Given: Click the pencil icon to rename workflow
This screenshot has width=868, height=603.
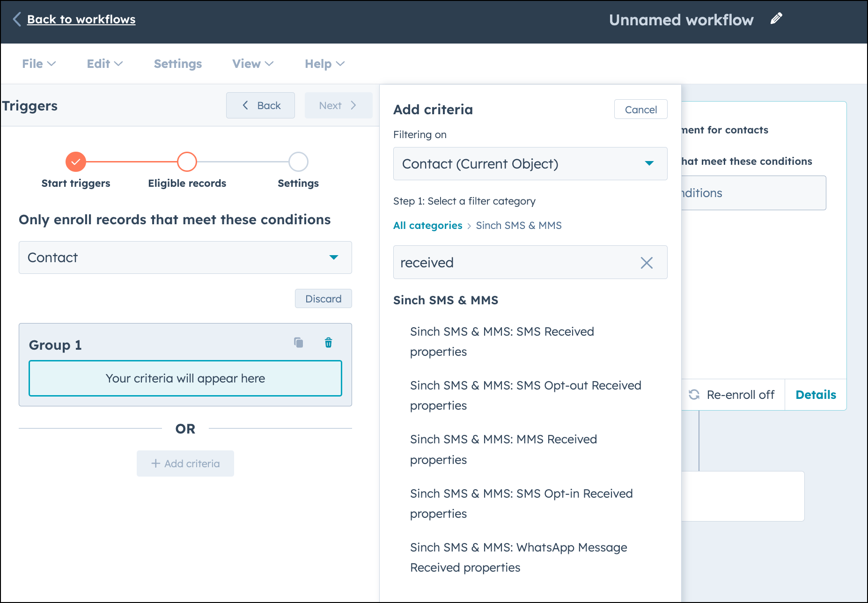Looking at the screenshot, I should click(776, 19).
